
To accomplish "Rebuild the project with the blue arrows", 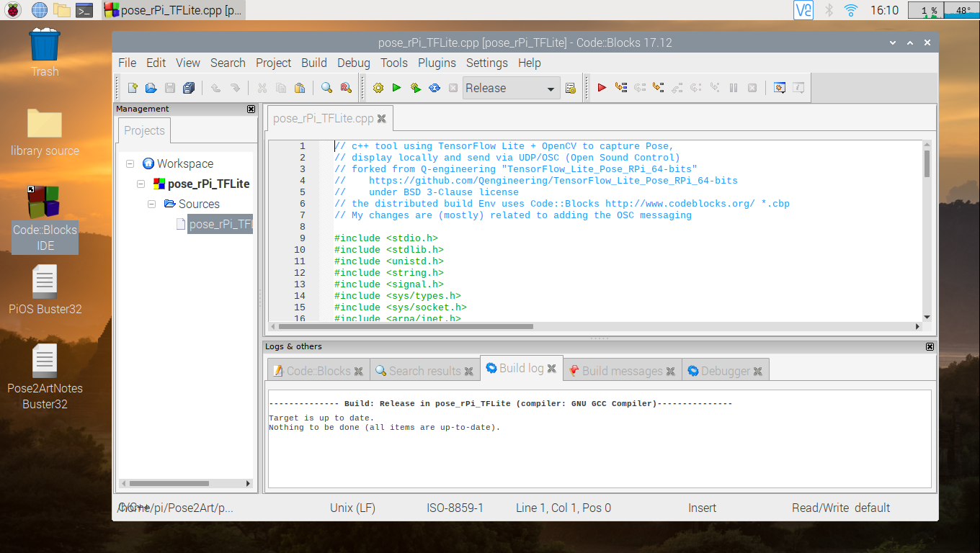I will click(x=435, y=88).
